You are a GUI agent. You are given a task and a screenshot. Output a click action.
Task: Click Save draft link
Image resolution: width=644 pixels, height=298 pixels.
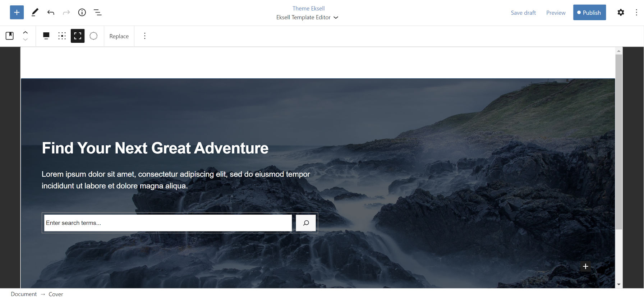coord(523,13)
